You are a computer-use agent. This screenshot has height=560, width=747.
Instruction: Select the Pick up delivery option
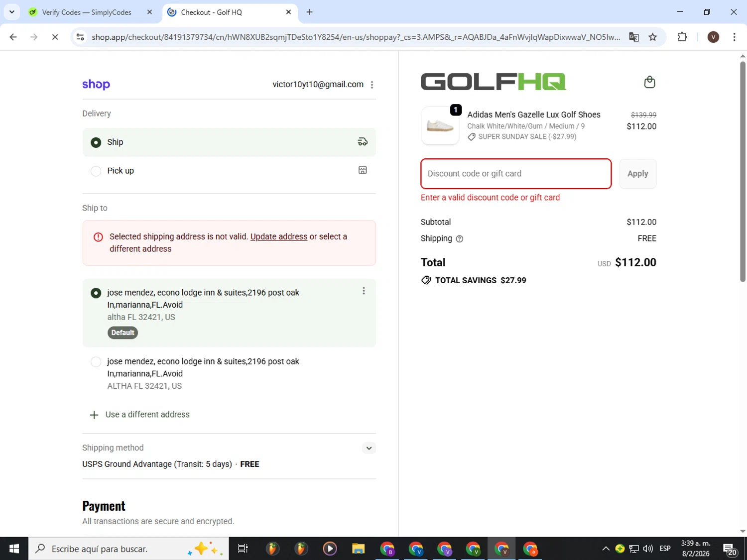(229, 171)
